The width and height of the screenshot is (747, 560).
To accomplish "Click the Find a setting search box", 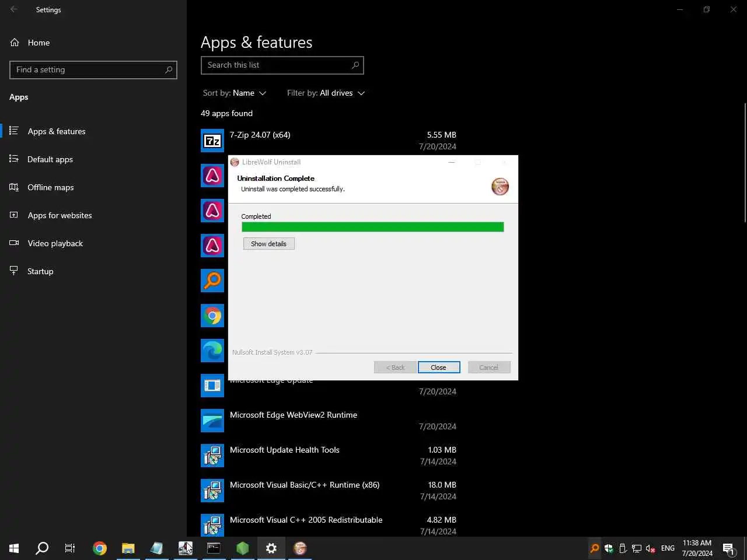I will pyautogui.click(x=93, y=70).
